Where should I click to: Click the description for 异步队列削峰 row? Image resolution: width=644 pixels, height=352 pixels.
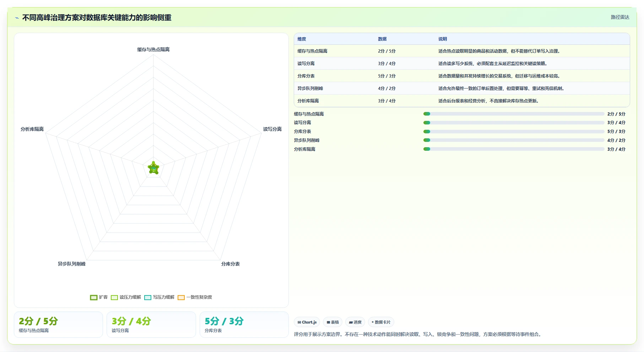502,89
